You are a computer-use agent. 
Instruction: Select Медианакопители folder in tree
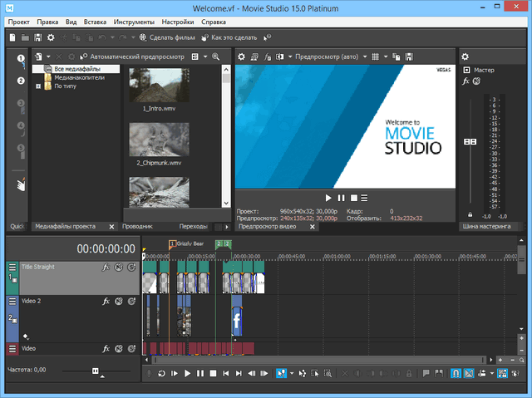pos(80,77)
